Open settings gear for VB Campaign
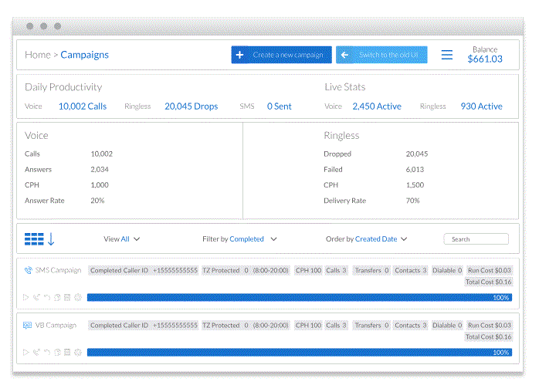This screenshot has width=539, height=392. [x=78, y=352]
